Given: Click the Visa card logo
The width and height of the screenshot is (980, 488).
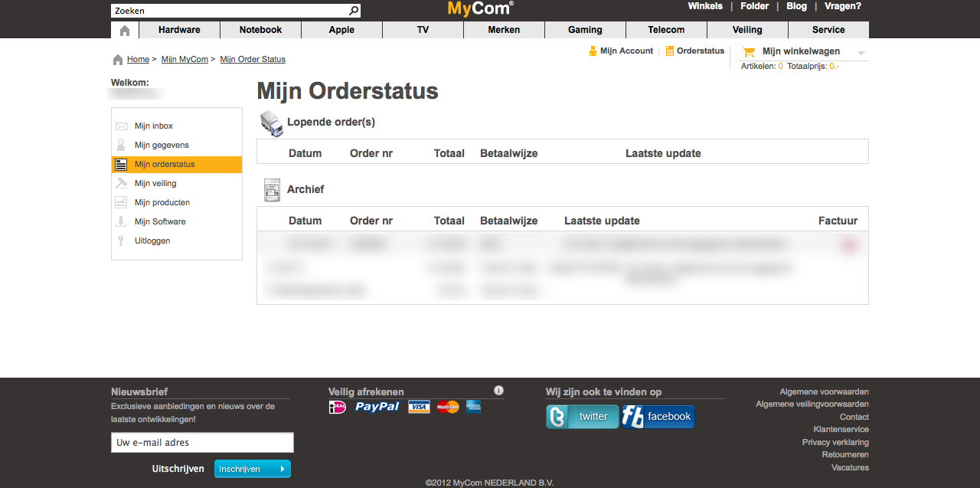Looking at the screenshot, I should click(x=419, y=407).
